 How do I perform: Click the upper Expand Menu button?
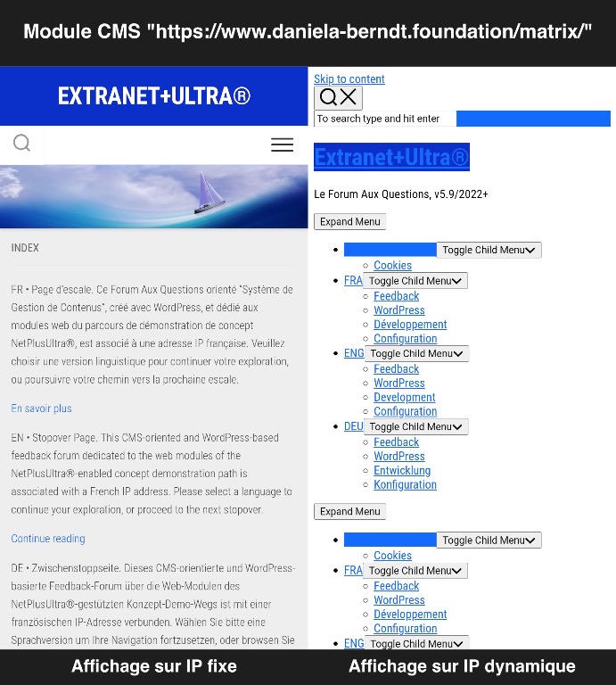tap(349, 222)
